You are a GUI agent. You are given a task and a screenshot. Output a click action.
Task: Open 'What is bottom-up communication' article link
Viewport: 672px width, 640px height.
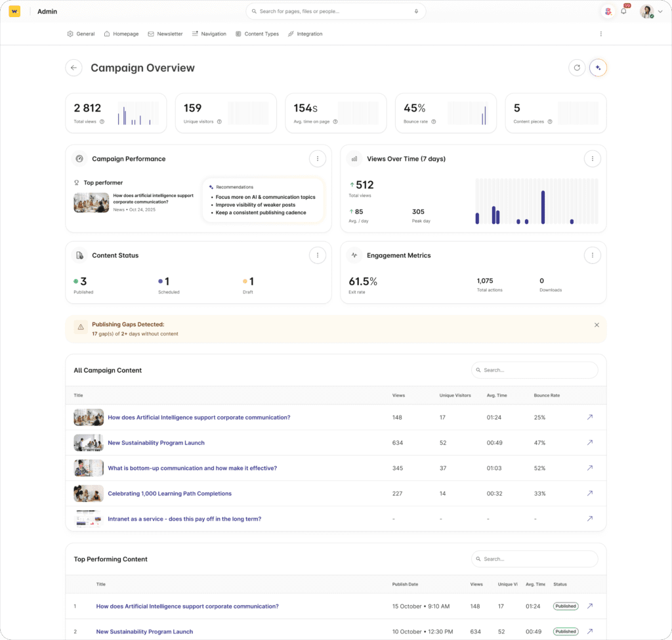pos(192,468)
